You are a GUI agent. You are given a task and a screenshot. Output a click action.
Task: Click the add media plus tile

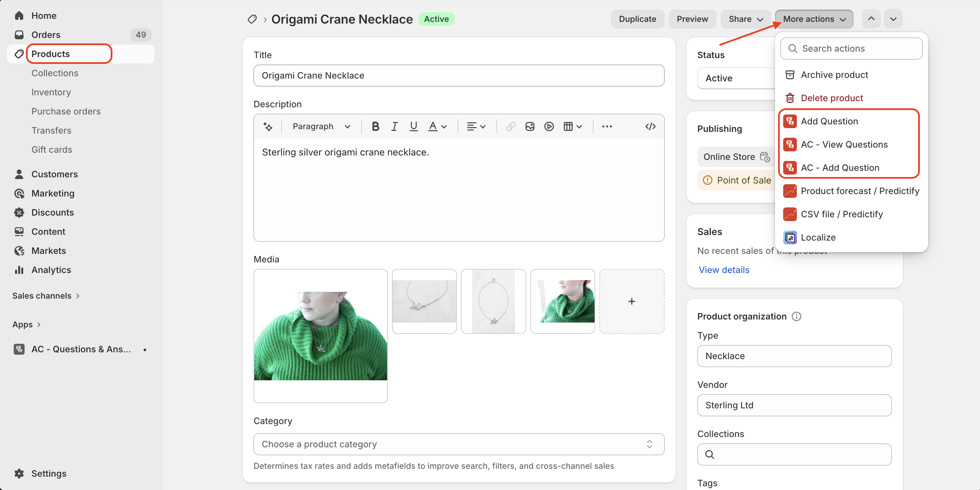point(631,301)
